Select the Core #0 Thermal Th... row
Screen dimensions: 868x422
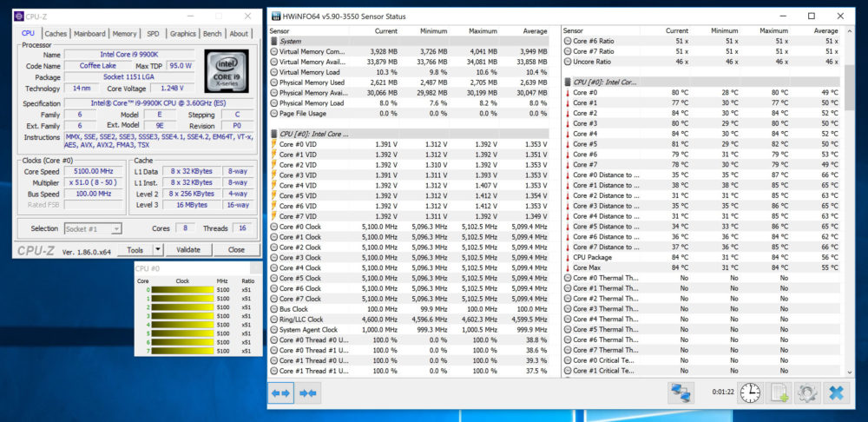702,278
